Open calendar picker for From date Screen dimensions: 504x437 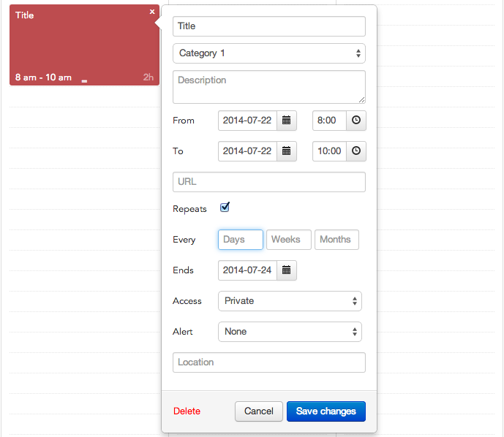tap(287, 121)
